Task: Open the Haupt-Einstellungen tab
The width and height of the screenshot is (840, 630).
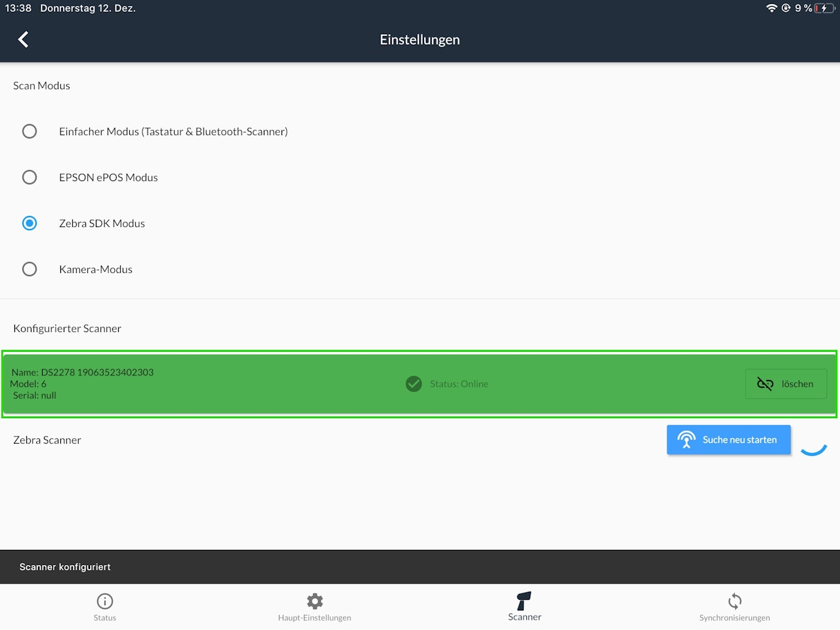Action: (x=315, y=608)
